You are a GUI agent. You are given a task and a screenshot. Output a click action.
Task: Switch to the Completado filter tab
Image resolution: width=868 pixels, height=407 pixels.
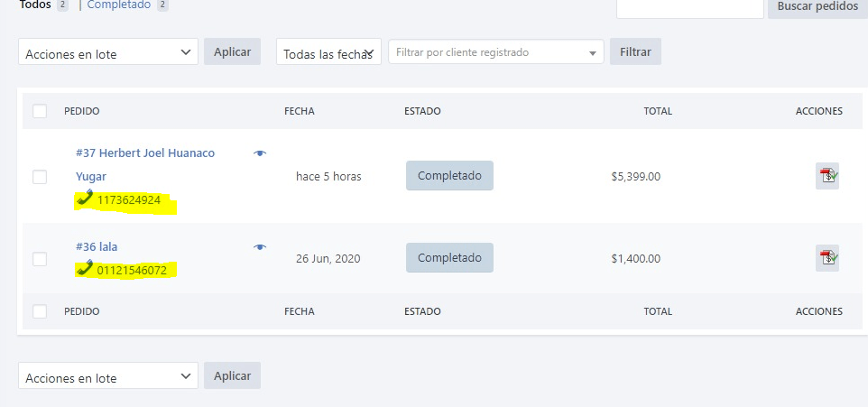tap(119, 5)
